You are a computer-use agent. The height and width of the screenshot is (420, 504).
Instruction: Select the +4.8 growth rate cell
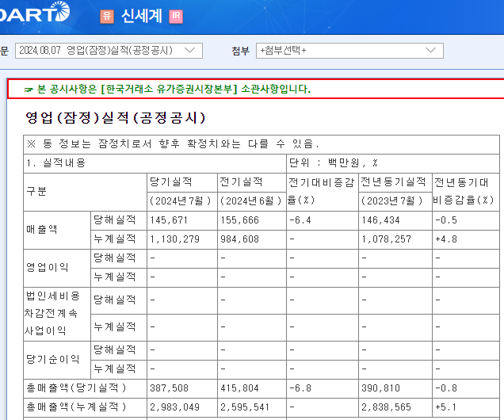[x=466, y=239]
